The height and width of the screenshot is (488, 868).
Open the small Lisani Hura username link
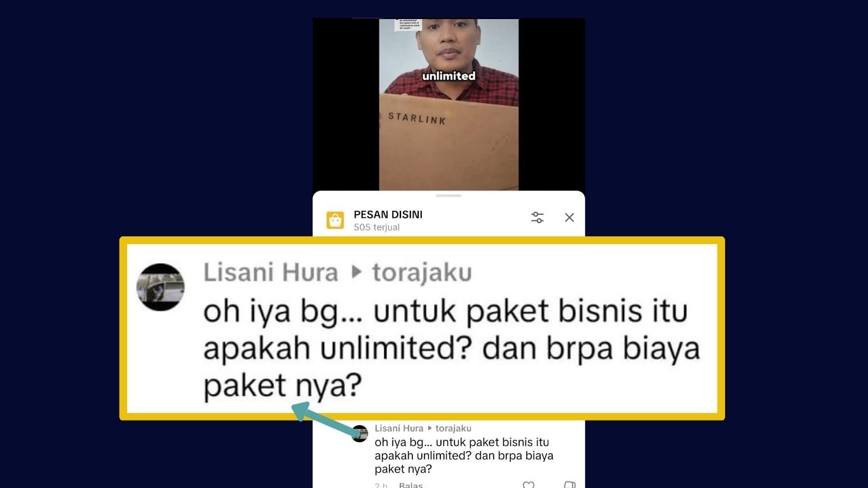[399, 428]
